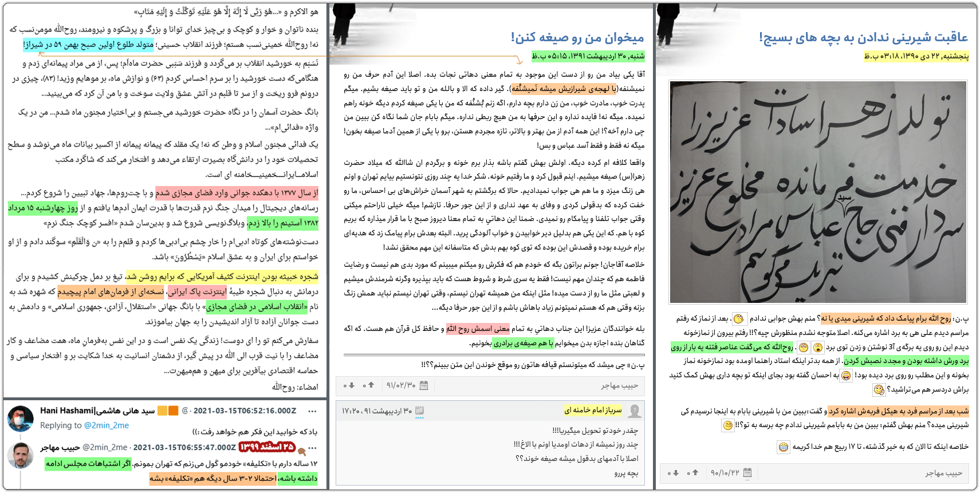This screenshot has height=493, width=980.
Task: Open post title عاقبت شیرینی ندادن به بچه های بسیج!
Action: click(863, 38)
